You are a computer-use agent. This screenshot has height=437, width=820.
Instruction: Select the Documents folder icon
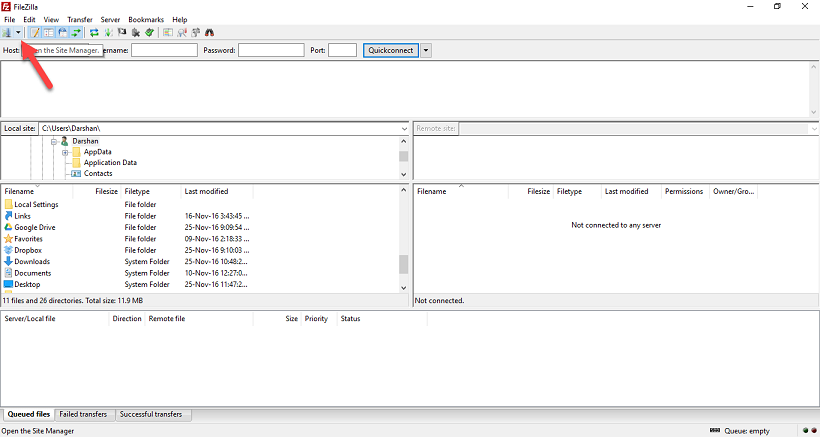pyautogui.click(x=8, y=273)
